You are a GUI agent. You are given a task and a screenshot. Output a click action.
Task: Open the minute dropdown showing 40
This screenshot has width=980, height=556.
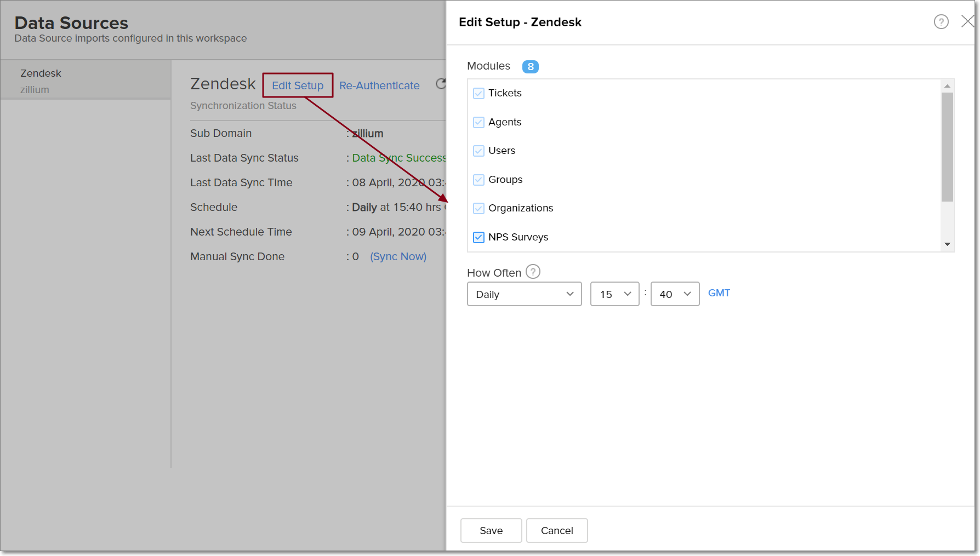click(x=675, y=294)
